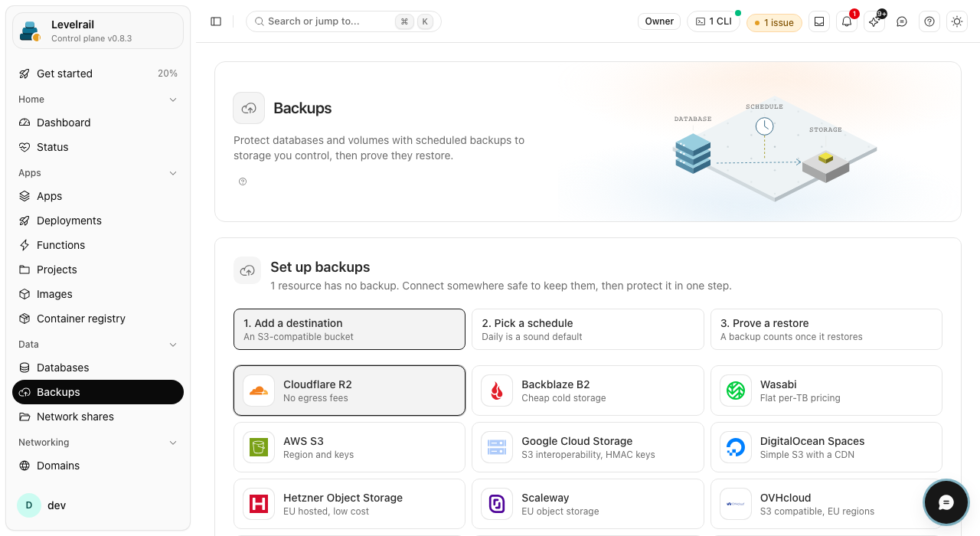This screenshot has height=536, width=980.
Task: Select step 2. Pick a schedule
Action: tap(588, 329)
